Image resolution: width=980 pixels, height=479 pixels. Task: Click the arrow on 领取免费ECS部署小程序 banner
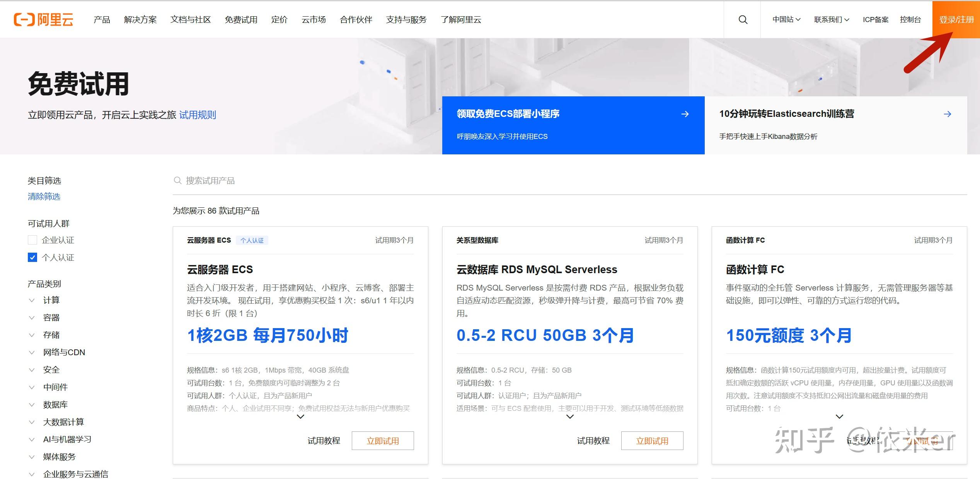click(x=685, y=114)
